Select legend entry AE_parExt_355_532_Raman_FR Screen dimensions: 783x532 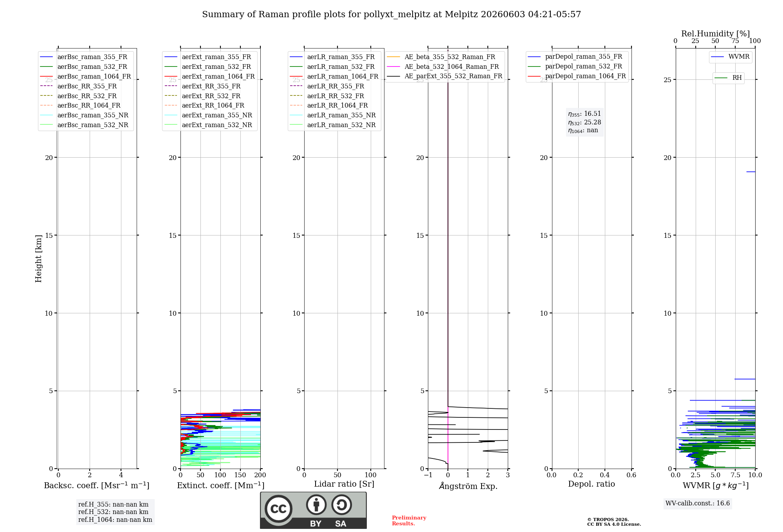point(445,76)
